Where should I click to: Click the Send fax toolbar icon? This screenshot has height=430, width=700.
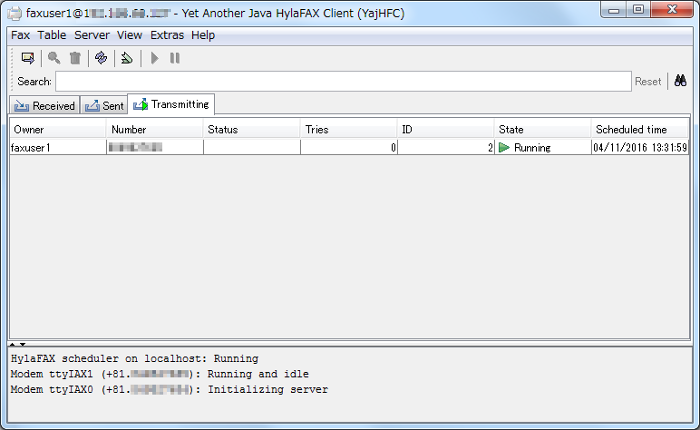coord(28,58)
